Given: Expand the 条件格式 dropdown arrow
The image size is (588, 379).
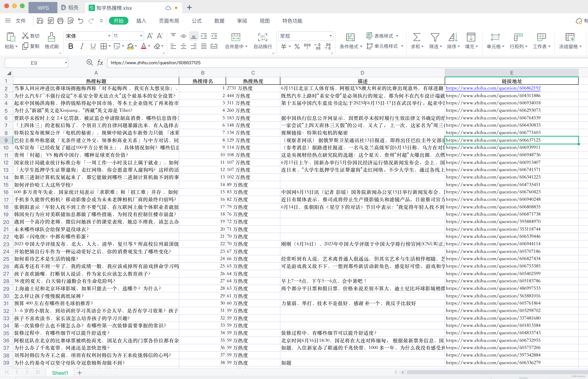Looking at the screenshot, I should (x=361, y=46).
